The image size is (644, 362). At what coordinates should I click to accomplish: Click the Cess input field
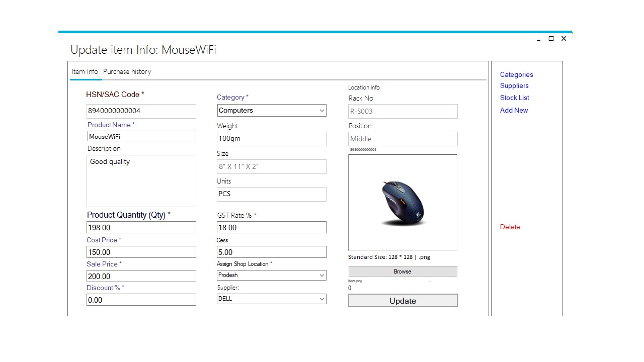pyautogui.click(x=272, y=252)
